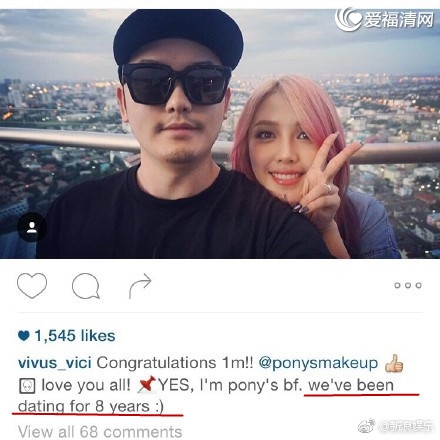Image resolution: width=440 pixels, height=440 pixels.
Task: Click the 爱福清网 swirl logo watermark
Action: [x=348, y=19]
